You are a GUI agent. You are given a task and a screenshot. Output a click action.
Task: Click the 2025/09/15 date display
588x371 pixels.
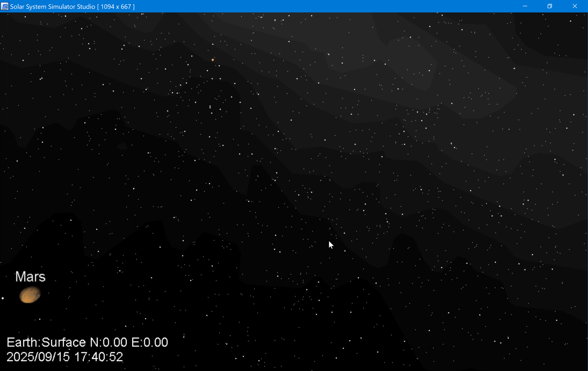point(38,357)
